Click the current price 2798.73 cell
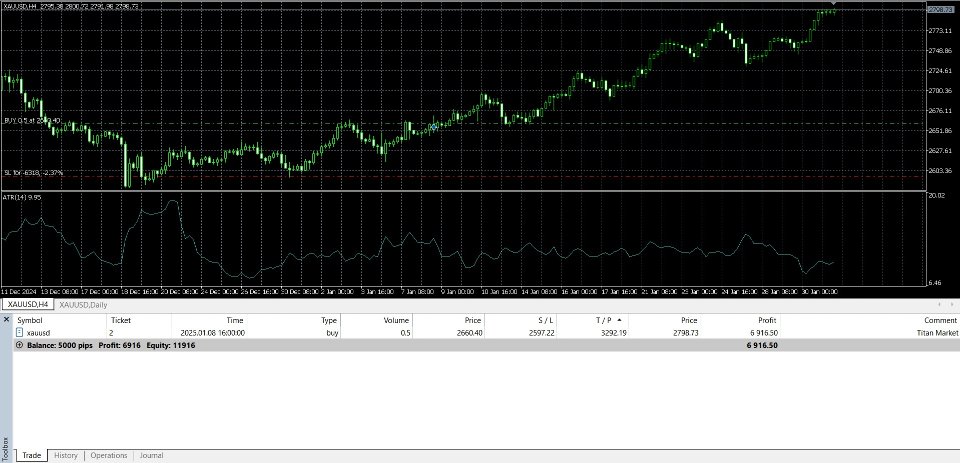The width and height of the screenshot is (960, 463). pos(685,333)
